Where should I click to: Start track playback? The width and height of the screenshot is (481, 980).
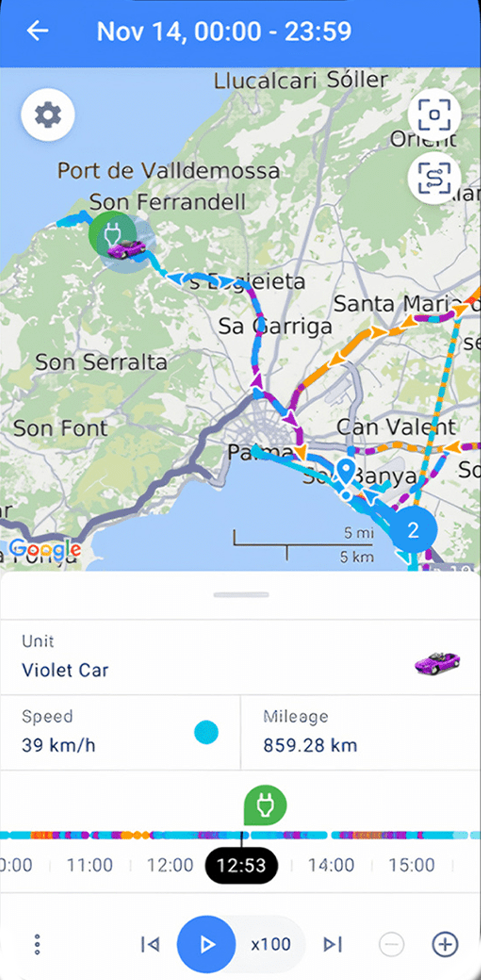click(x=206, y=944)
